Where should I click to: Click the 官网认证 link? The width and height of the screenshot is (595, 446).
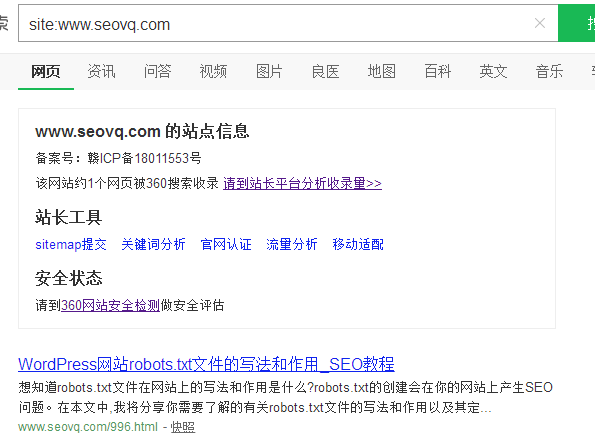pos(226,244)
